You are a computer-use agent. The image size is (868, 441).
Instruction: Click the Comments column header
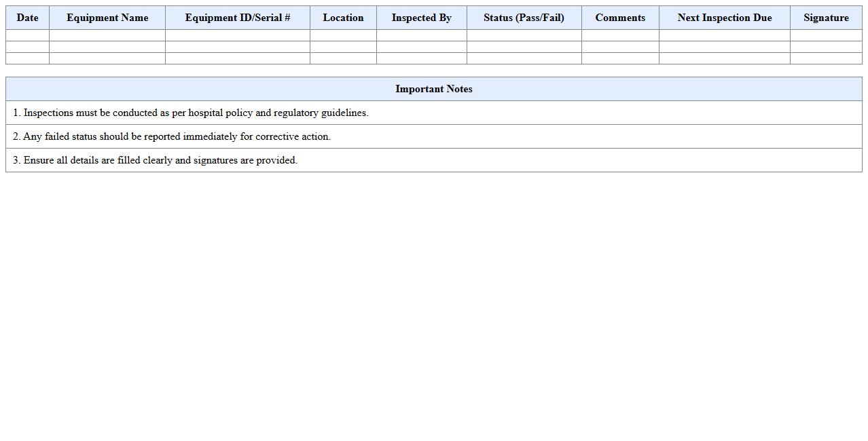[619, 18]
